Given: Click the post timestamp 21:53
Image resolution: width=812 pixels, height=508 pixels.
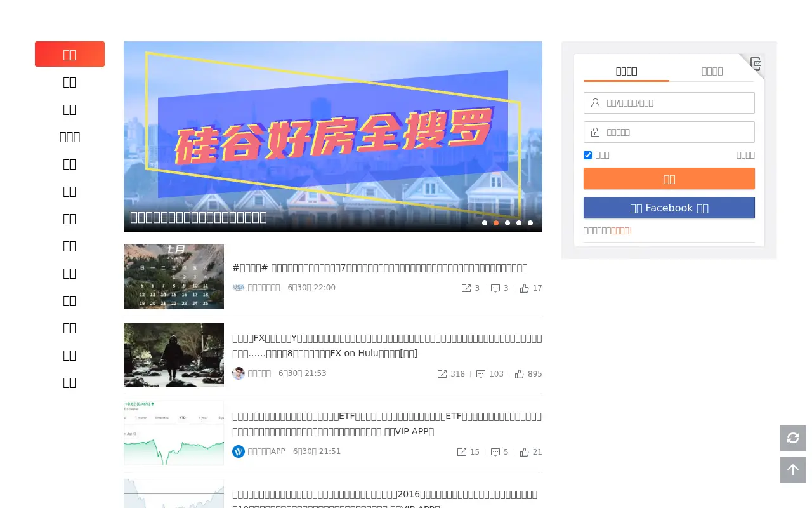Looking at the screenshot, I should [x=303, y=373].
